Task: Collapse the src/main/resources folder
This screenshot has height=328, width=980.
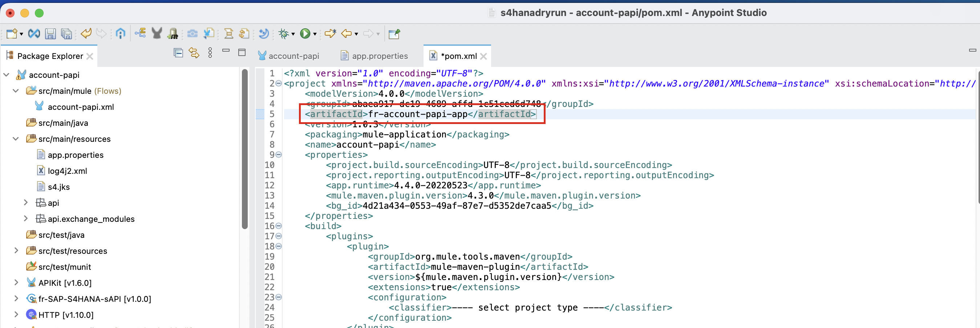Action: (x=16, y=139)
